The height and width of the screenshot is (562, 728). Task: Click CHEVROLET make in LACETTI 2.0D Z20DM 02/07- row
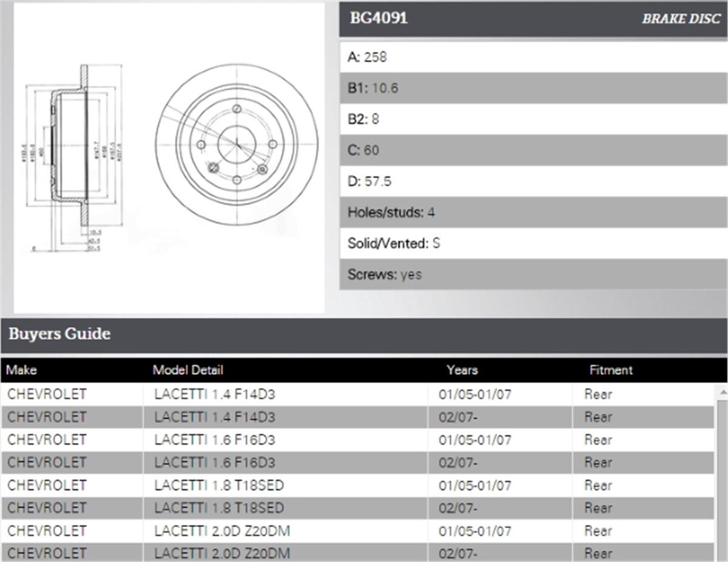[x=47, y=554]
